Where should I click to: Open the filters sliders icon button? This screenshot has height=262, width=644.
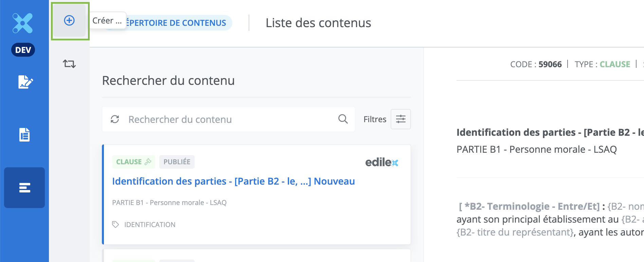[401, 119]
